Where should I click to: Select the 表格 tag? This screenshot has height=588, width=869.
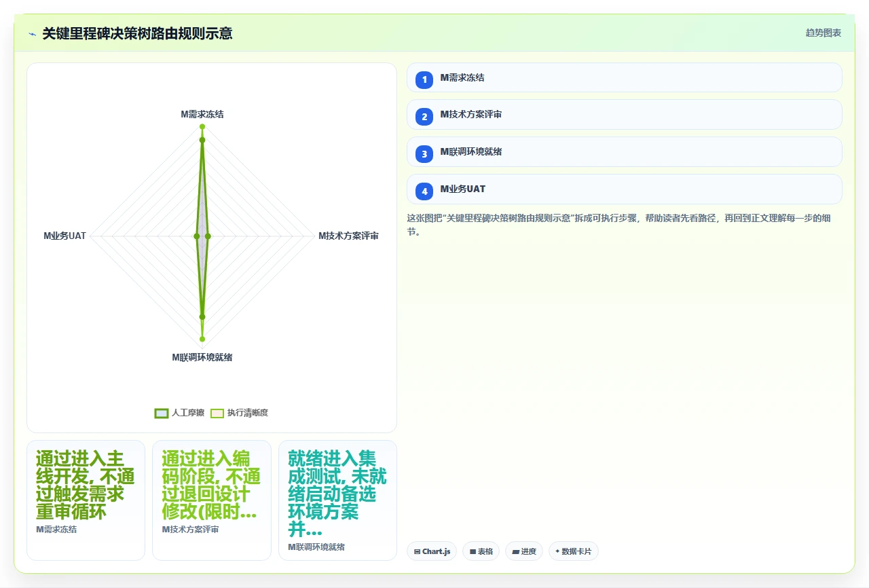coord(481,551)
